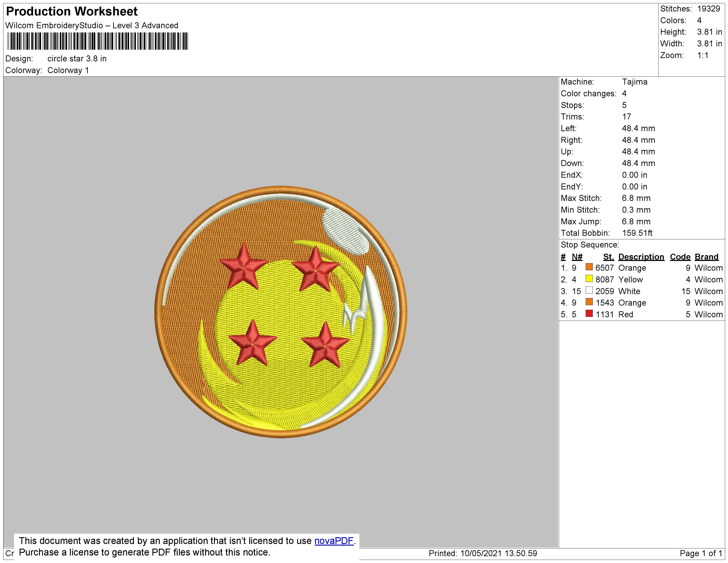Click the EndX value '0.00 in'

click(x=634, y=175)
